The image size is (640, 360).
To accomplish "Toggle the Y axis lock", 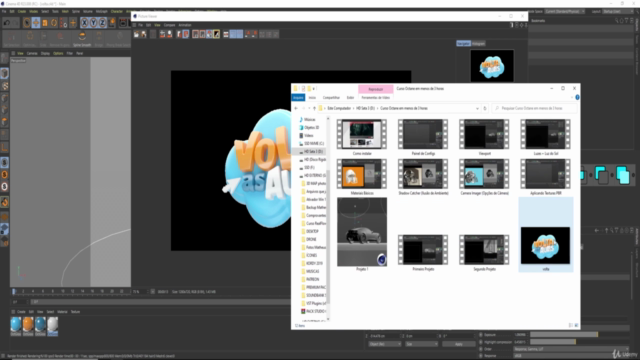I will pyautogui.click(x=93, y=23).
